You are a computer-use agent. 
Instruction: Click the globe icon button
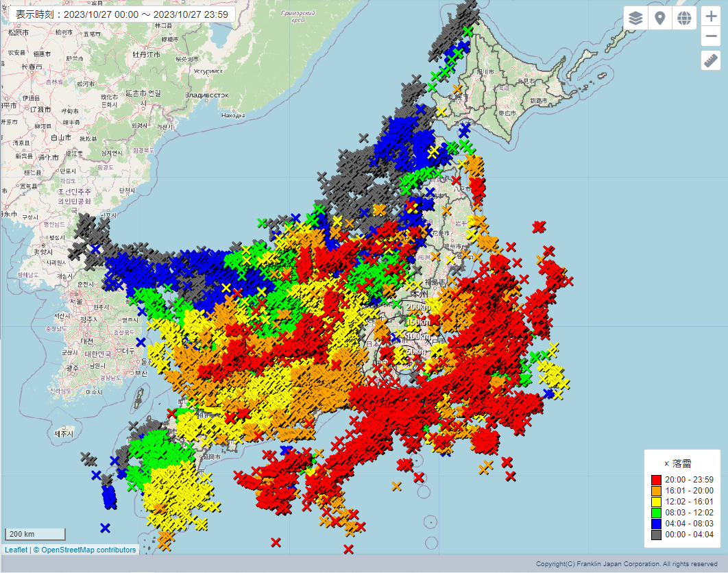[683, 19]
